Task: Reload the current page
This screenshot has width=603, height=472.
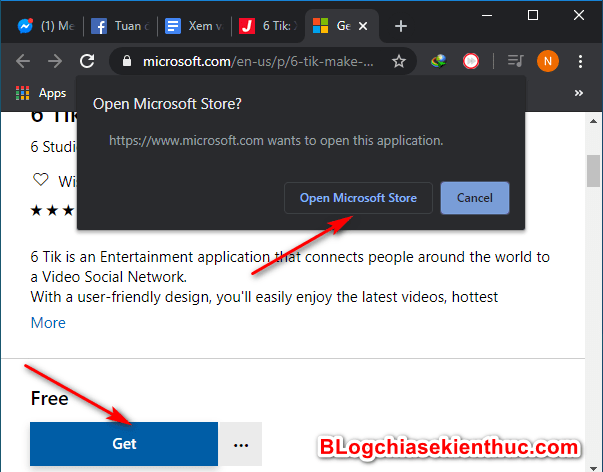Action: click(87, 61)
